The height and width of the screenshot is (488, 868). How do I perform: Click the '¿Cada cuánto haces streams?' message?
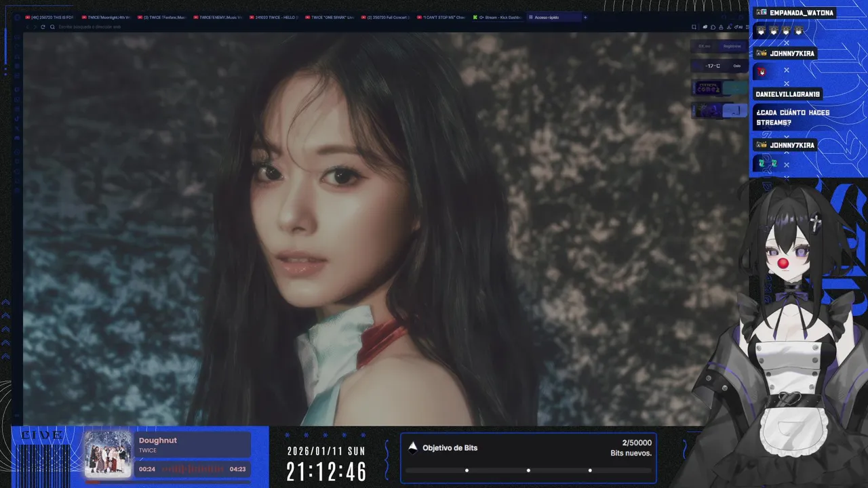[793, 118]
